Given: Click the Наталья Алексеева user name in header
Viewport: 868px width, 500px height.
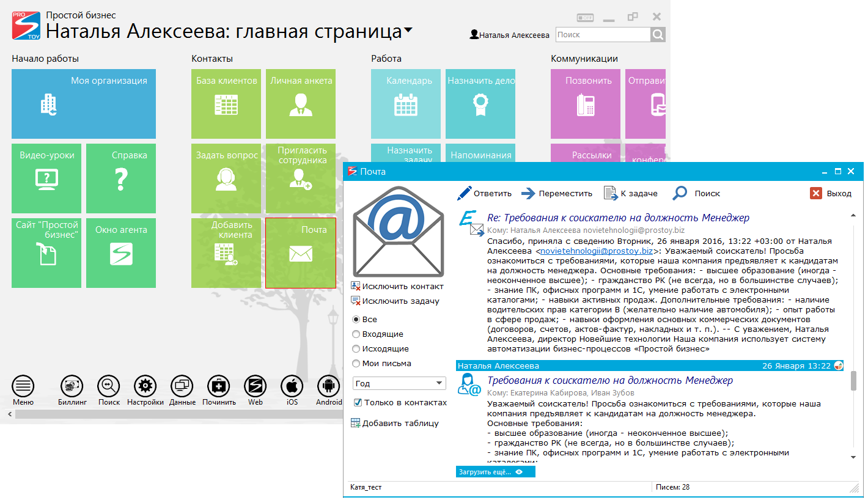Looking at the screenshot, I should pyautogui.click(x=509, y=35).
